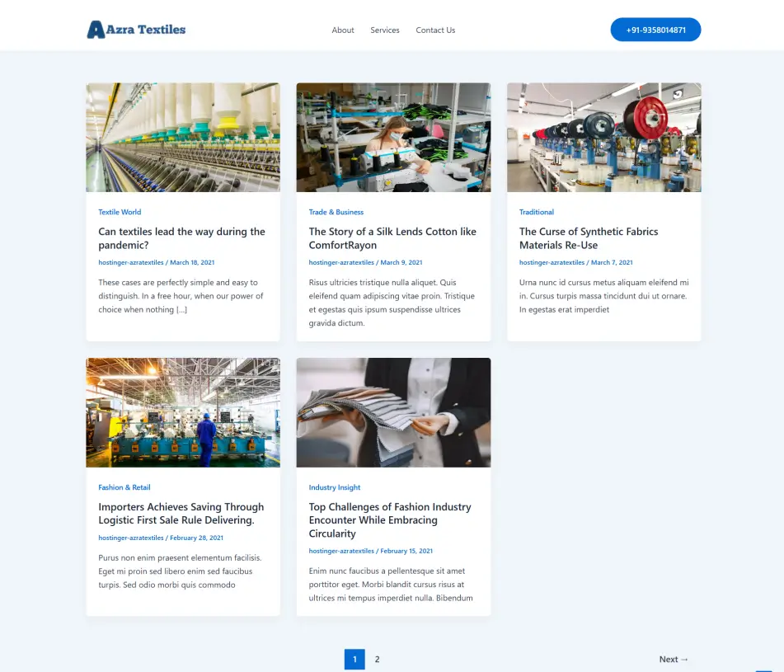Open the fabric swatches image

(393, 412)
